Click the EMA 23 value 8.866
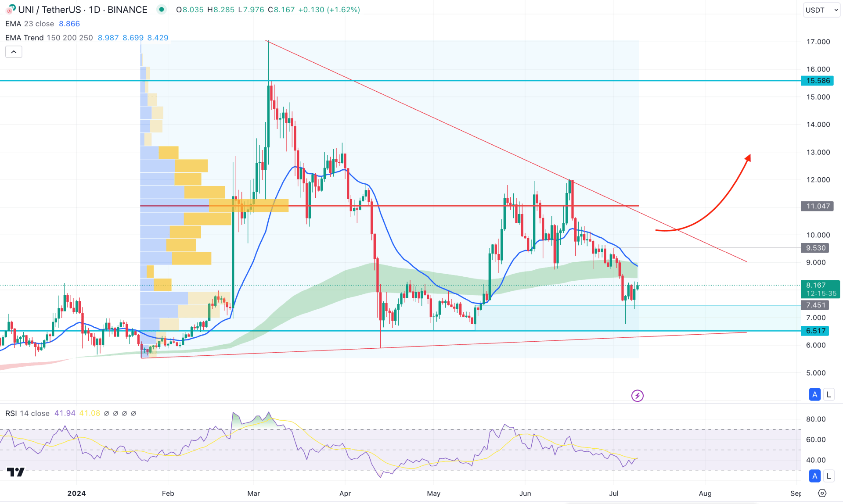Screen dimensions: 843x504 (x=69, y=24)
